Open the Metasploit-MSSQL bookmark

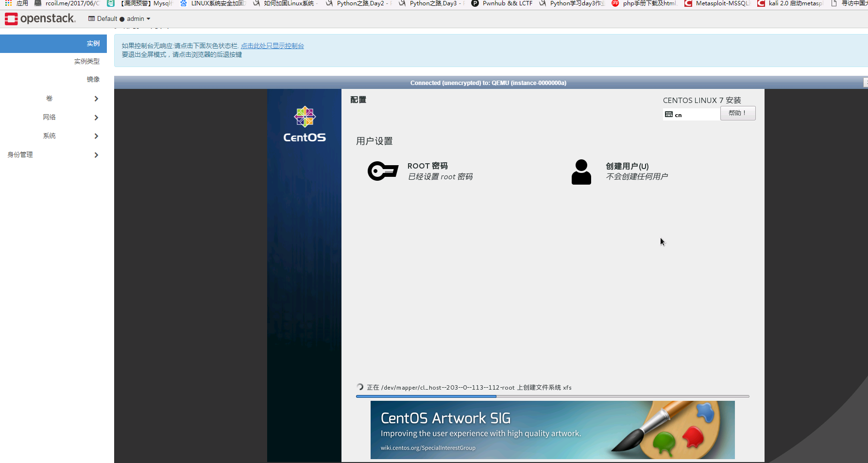[717, 3]
